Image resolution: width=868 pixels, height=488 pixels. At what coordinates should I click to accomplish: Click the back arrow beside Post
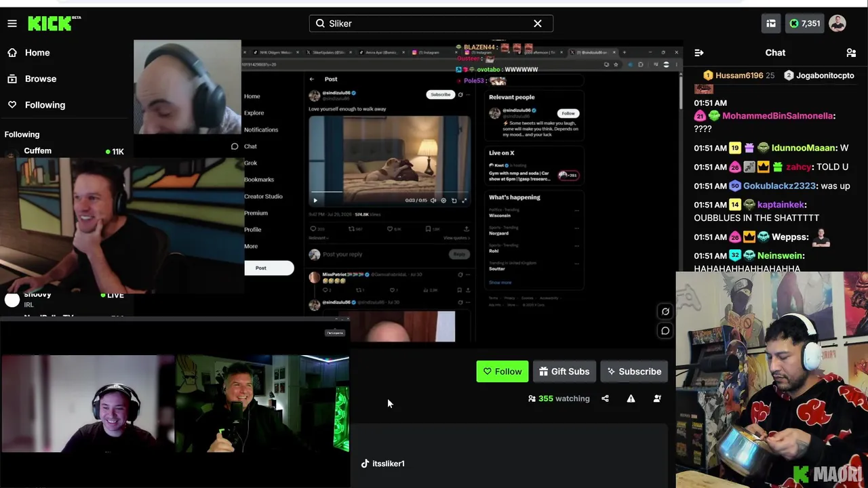312,79
